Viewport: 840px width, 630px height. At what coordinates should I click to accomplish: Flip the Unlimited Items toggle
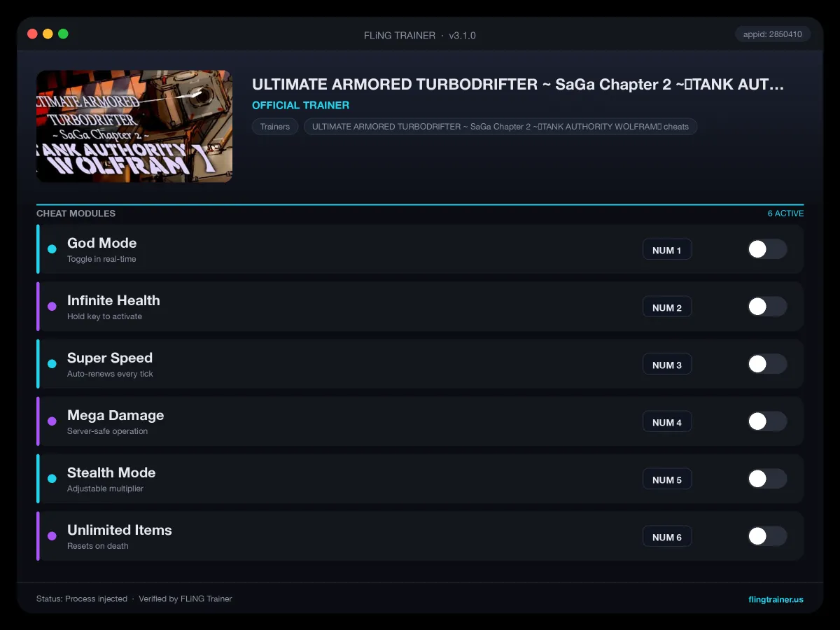[x=767, y=536]
